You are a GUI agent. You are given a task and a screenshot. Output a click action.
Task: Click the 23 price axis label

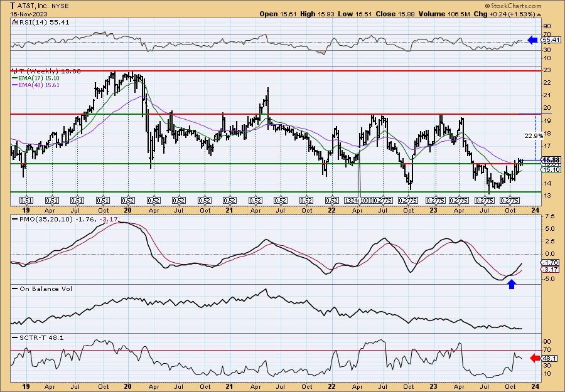point(547,70)
